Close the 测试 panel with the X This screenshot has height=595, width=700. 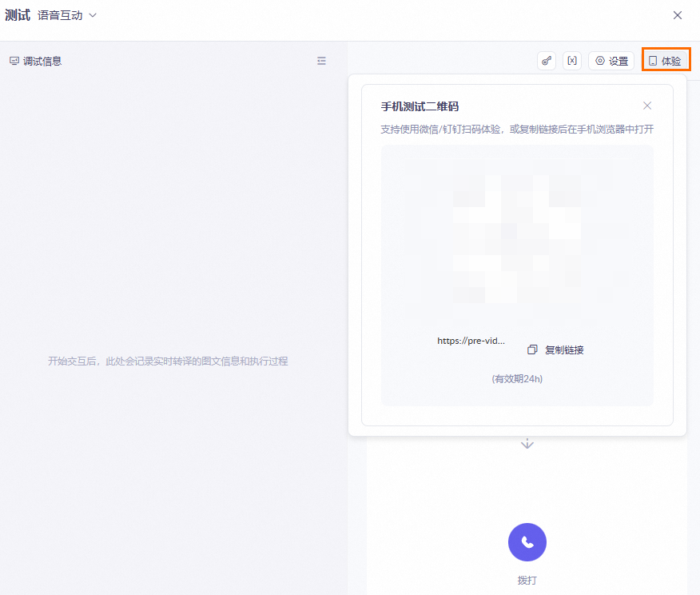(x=678, y=15)
